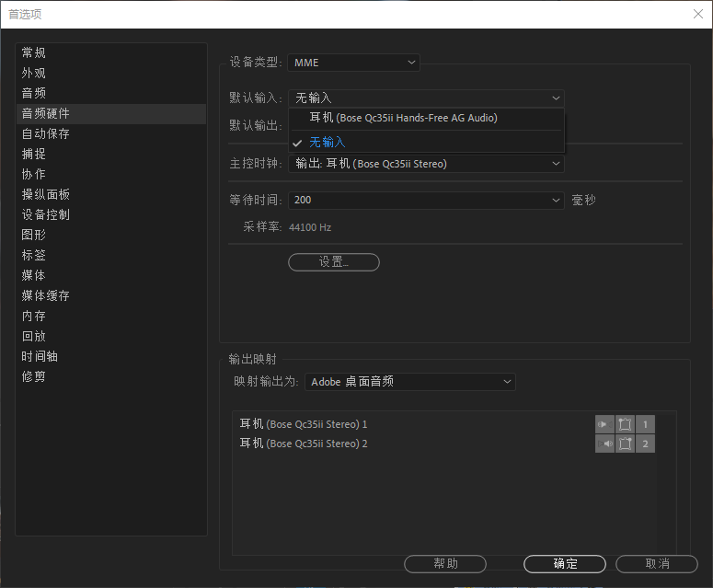Image resolution: width=713 pixels, height=588 pixels.
Task: Go to 设备控制 preferences
Action: pyautogui.click(x=111, y=214)
